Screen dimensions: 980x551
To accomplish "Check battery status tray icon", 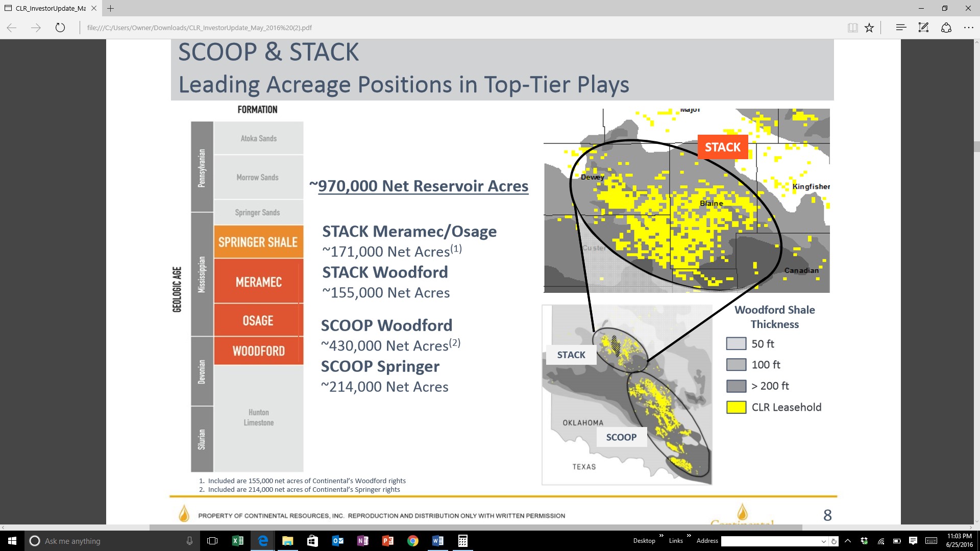I will pos(897,541).
